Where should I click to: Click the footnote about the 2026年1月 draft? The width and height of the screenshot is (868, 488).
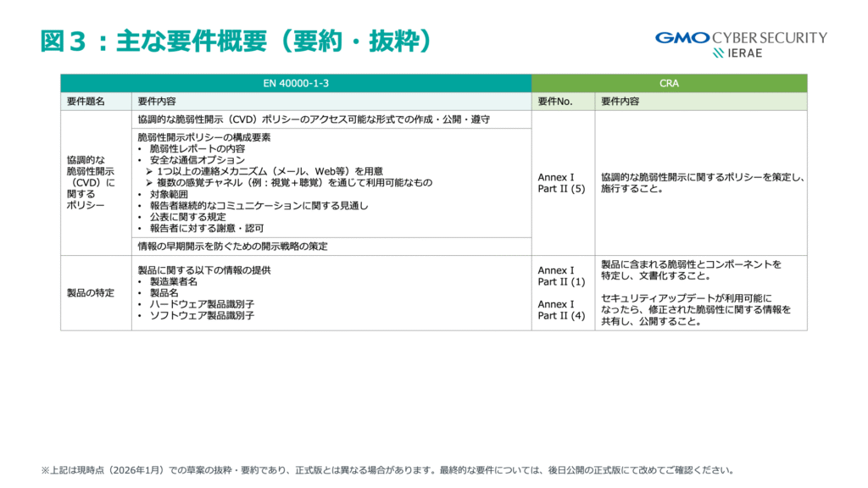click(387, 469)
